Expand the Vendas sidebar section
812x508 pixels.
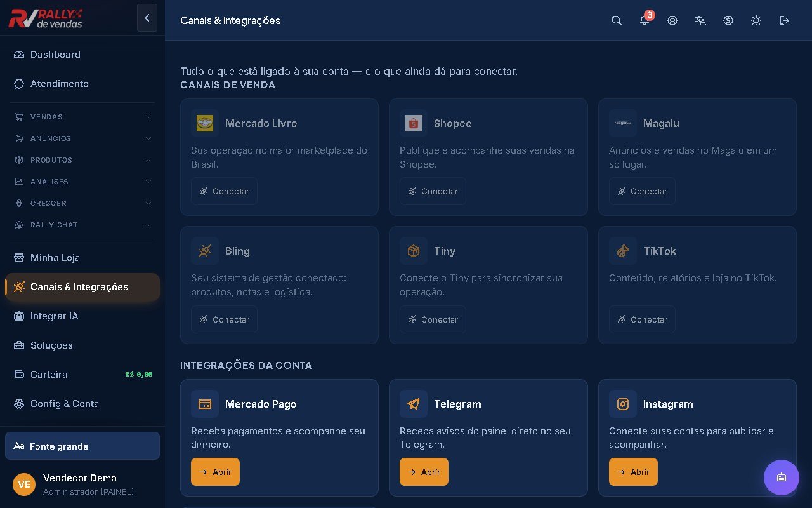(82, 117)
